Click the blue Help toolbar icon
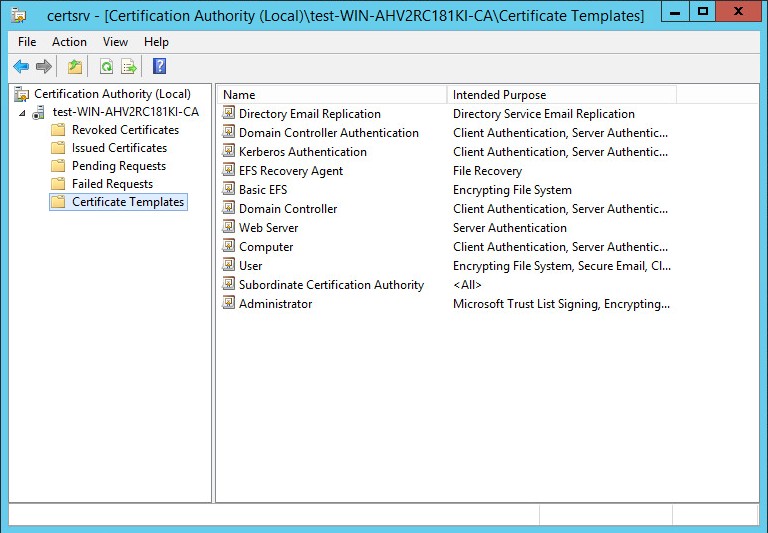 [160, 66]
